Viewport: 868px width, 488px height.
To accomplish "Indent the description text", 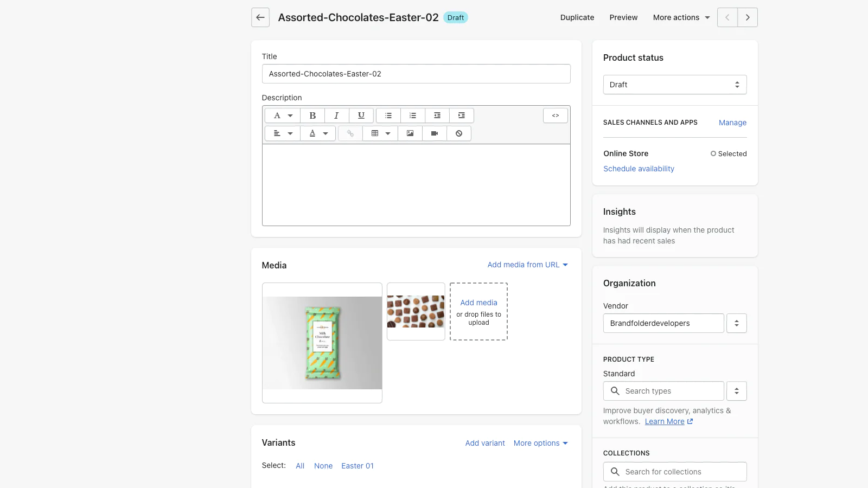I will tap(462, 115).
